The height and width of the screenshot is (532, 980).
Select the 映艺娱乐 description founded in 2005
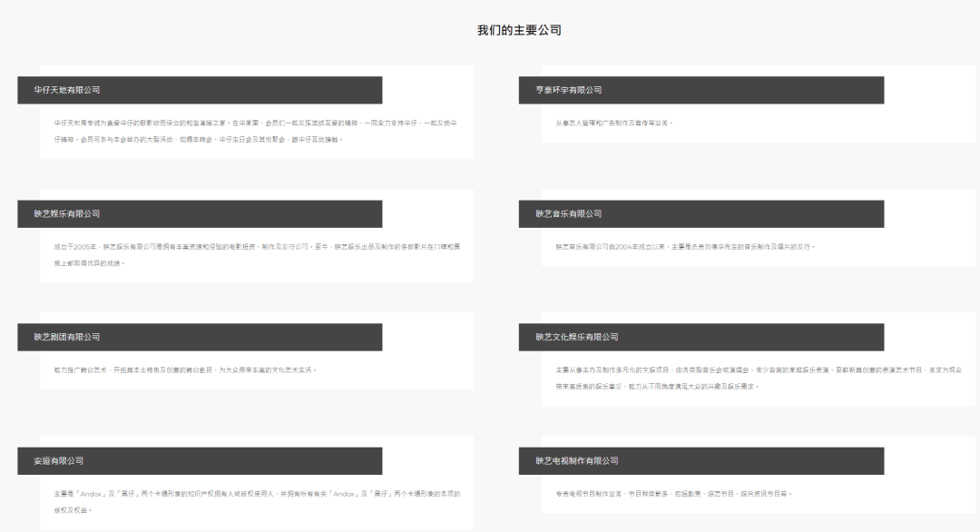pyautogui.click(x=257, y=255)
